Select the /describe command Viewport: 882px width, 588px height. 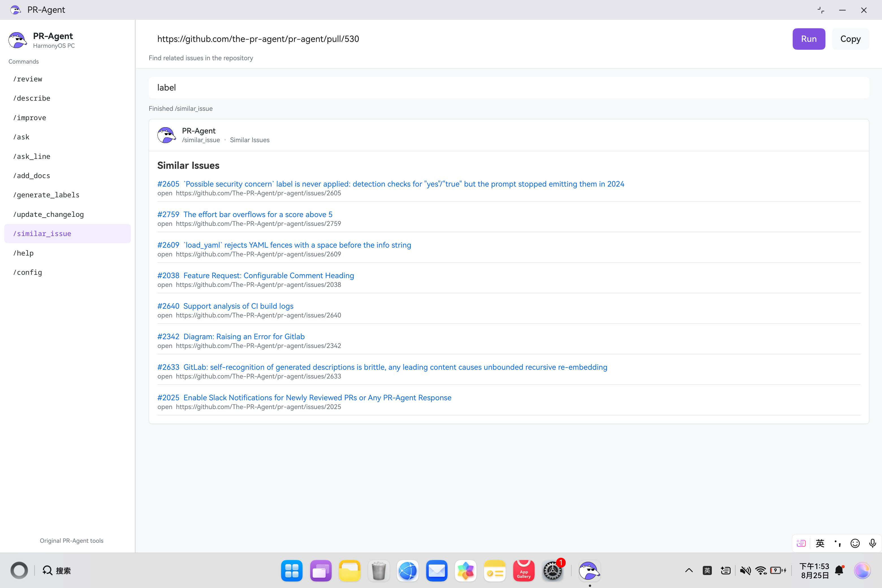pyautogui.click(x=68, y=98)
